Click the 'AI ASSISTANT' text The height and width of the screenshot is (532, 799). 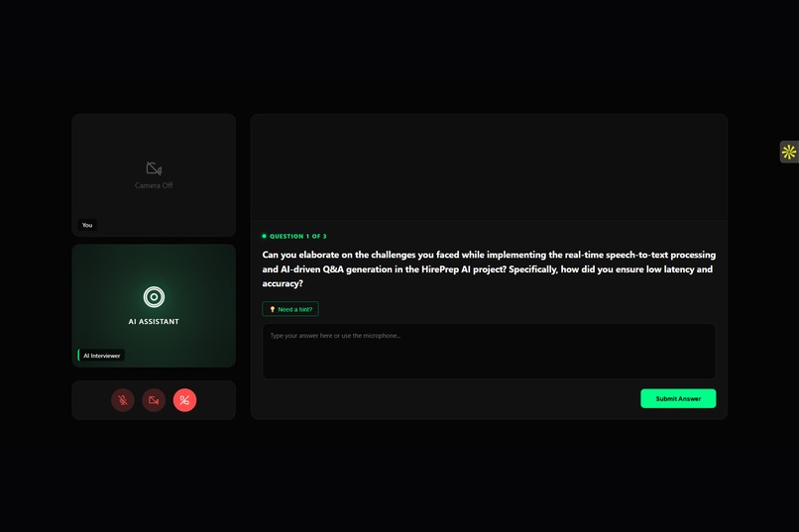tap(154, 322)
